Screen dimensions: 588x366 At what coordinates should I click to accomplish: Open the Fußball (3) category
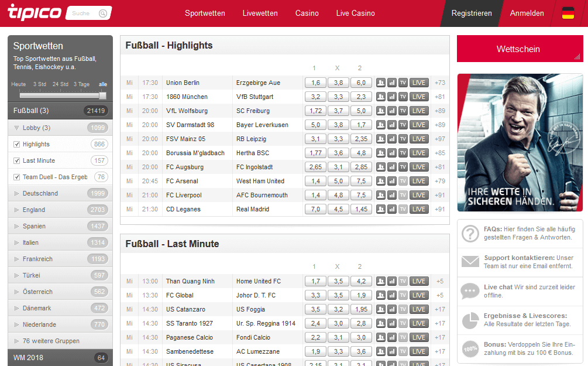60,111
